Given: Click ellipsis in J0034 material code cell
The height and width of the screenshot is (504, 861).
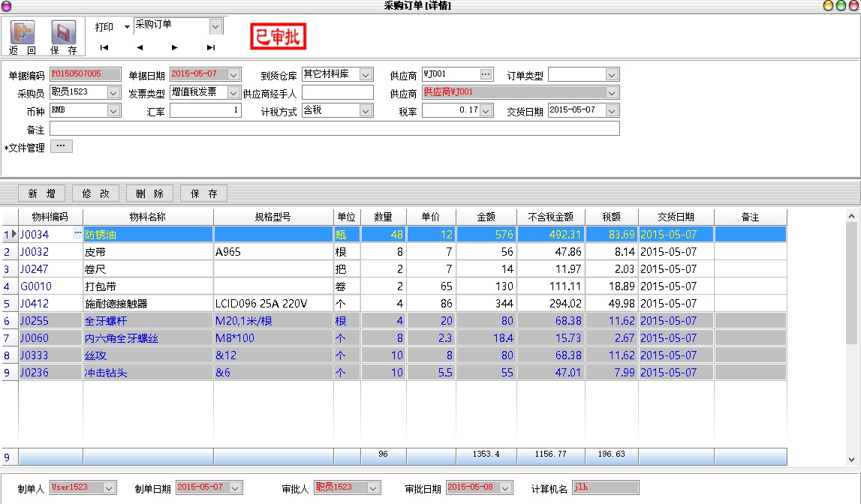Looking at the screenshot, I should point(77,233).
